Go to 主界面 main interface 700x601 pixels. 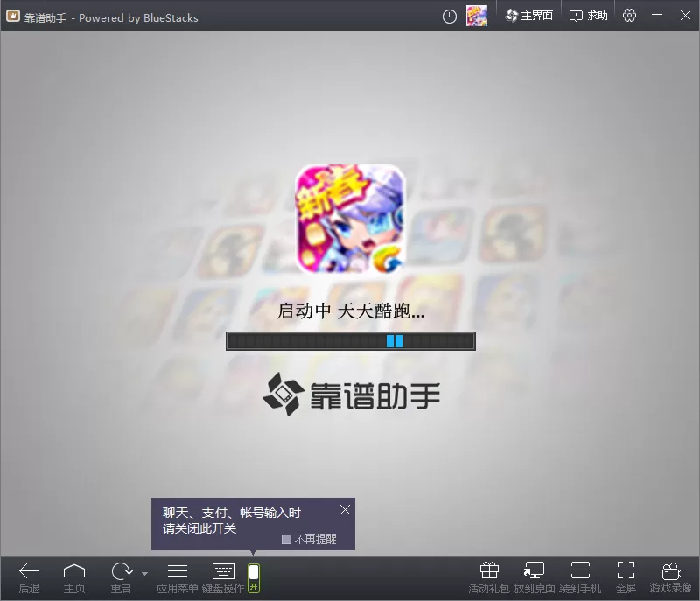529,16
